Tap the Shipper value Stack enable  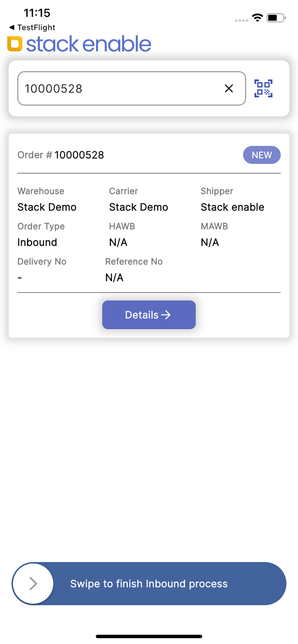coord(232,207)
